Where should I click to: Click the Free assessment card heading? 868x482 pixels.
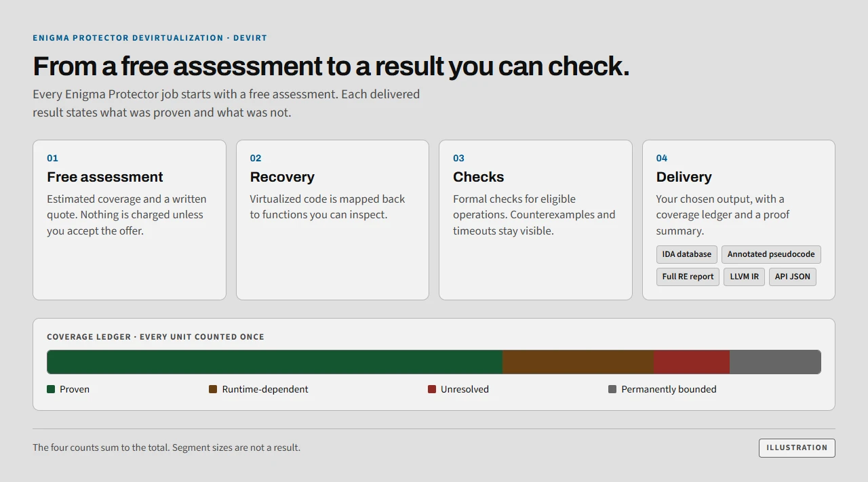tap(105, 177)
